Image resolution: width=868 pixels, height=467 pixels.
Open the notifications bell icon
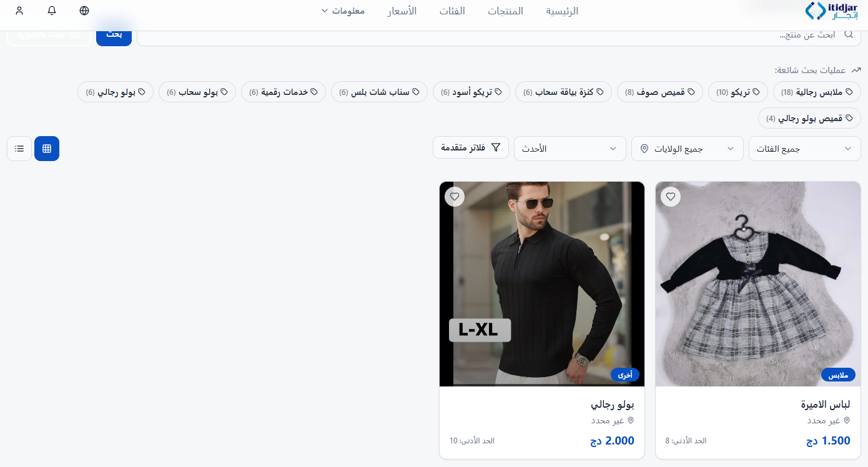[51, 11]
